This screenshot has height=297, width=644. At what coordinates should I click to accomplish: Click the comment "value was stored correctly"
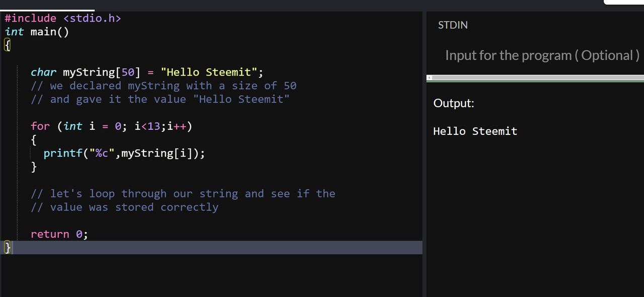(124, 207)
